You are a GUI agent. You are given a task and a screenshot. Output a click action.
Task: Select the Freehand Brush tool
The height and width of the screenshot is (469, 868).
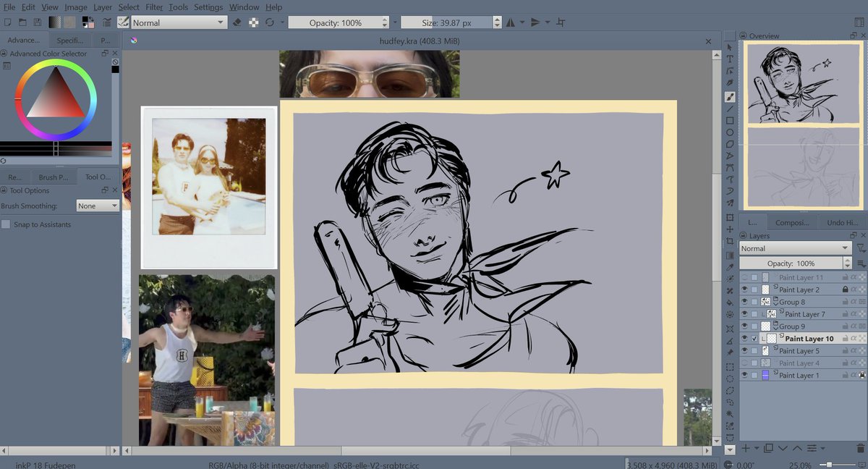tap(730, 96)
